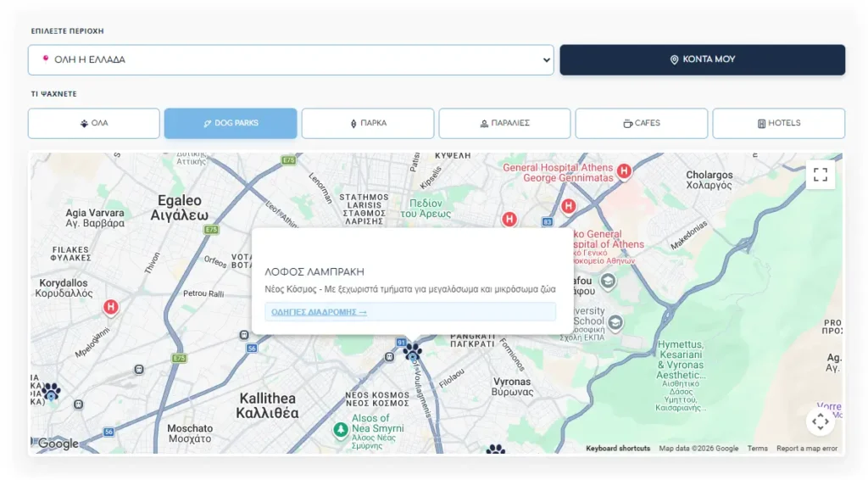Open the region dropdown ΟΛΗ Η ΕΛΛΑΔΑ

pos(291,60)
